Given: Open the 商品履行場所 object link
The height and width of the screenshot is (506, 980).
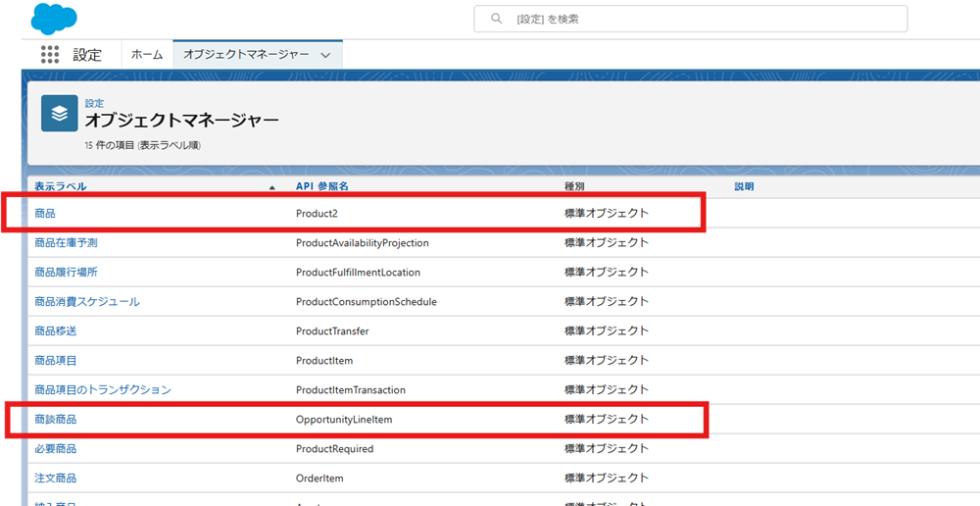Looking at the screenshot, I should 66,272.
